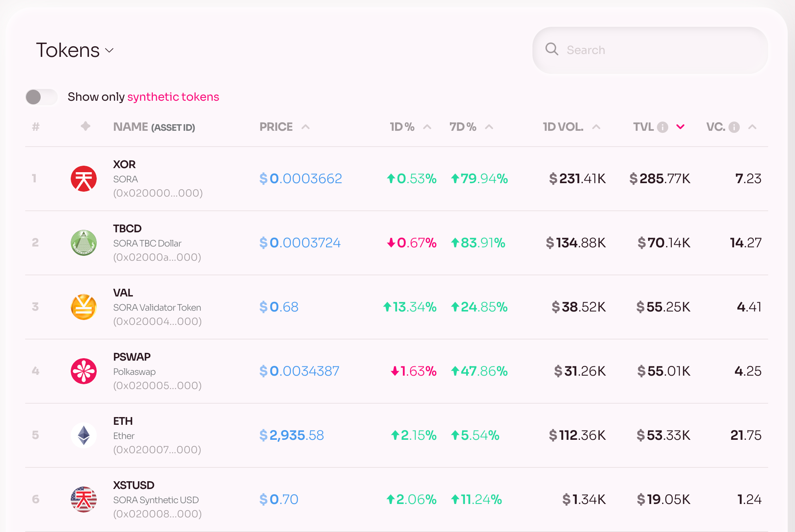795x532 pixels.
Task: Click XOR price $0.0003662
Action: (301, 179)
